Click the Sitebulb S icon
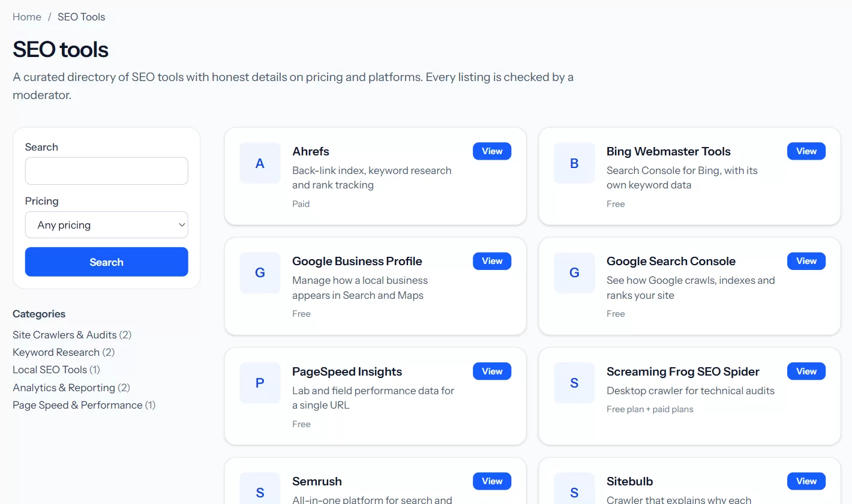852x504 pixels. click(x=574, y=488)
